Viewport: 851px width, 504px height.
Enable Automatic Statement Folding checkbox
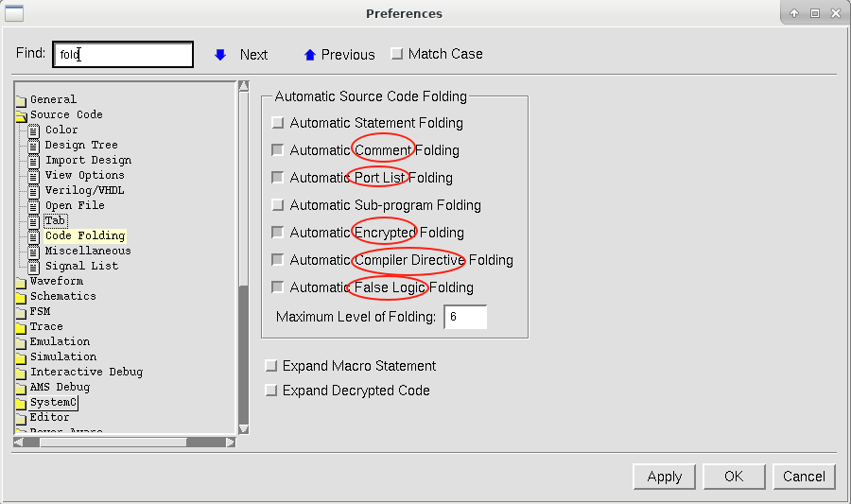click(278, 123)
